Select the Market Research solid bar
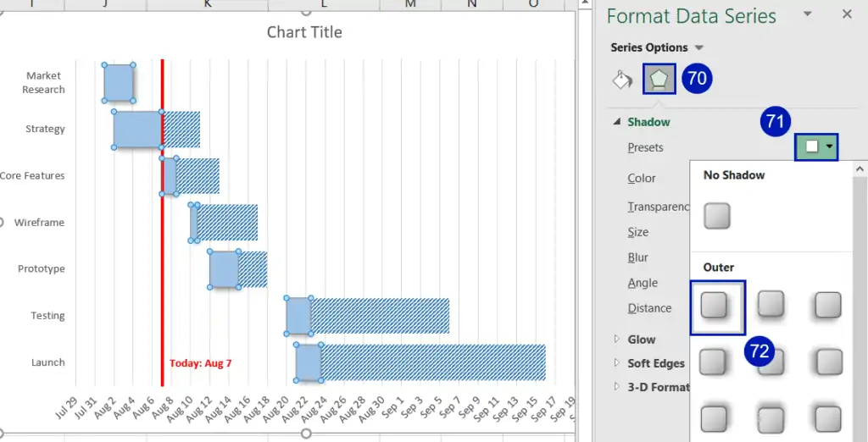 point(119,83)
